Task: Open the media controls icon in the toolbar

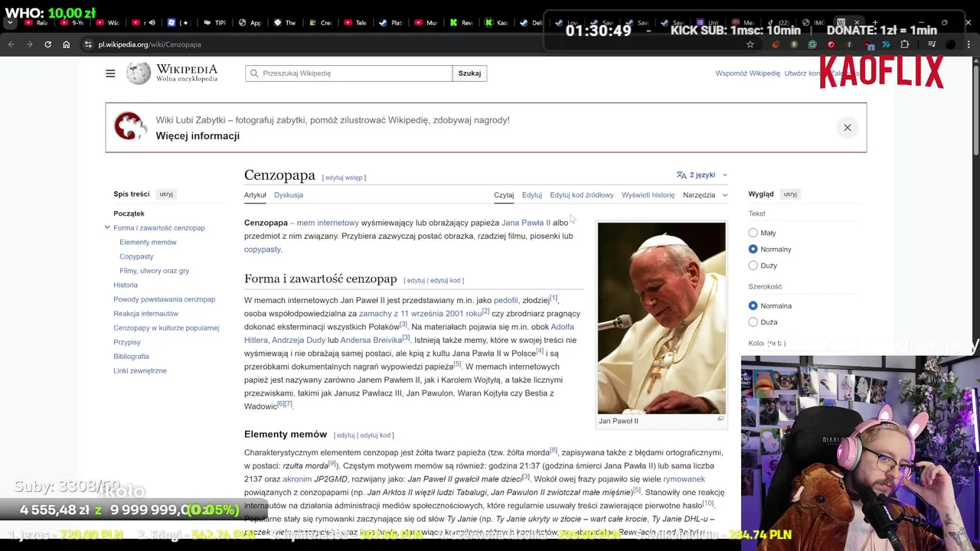Action: 932,44
